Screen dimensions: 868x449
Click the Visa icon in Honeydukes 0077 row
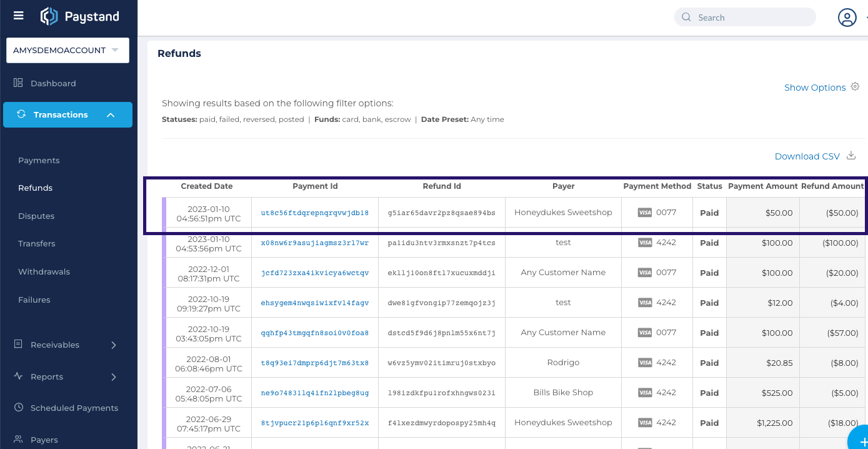pyautogui.click(x=644, y=213)
